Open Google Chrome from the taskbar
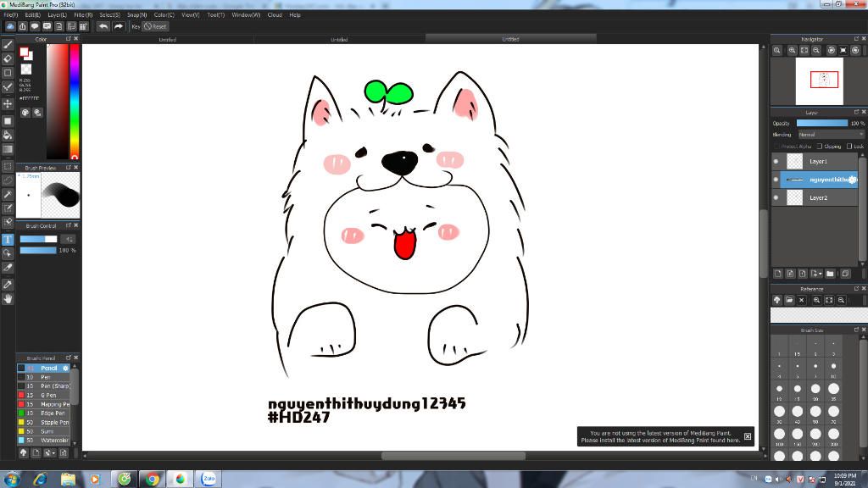This screenshot has width=868, height=488. point(153,479)
